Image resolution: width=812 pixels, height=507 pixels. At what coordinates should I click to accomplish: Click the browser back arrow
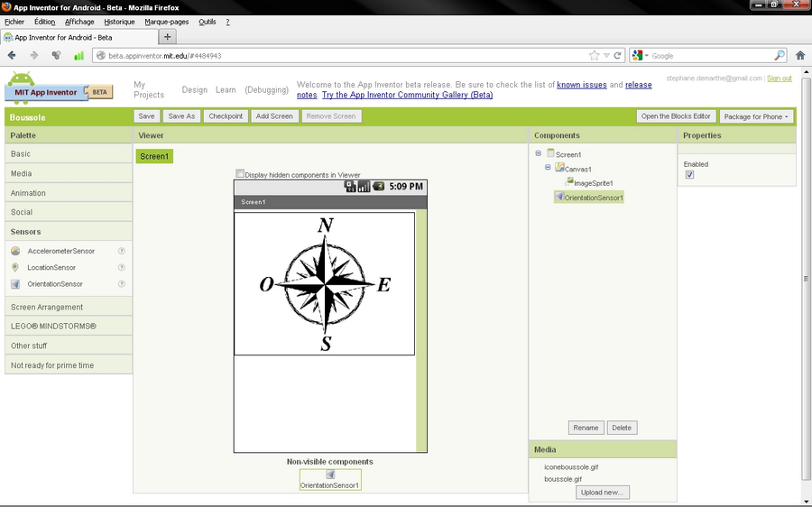[12, 55]
